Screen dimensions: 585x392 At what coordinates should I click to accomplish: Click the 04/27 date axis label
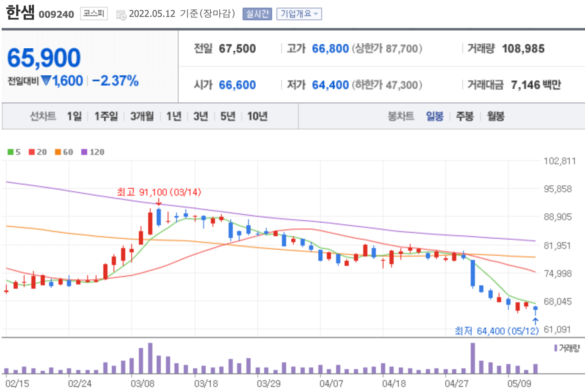click(457, 384)
